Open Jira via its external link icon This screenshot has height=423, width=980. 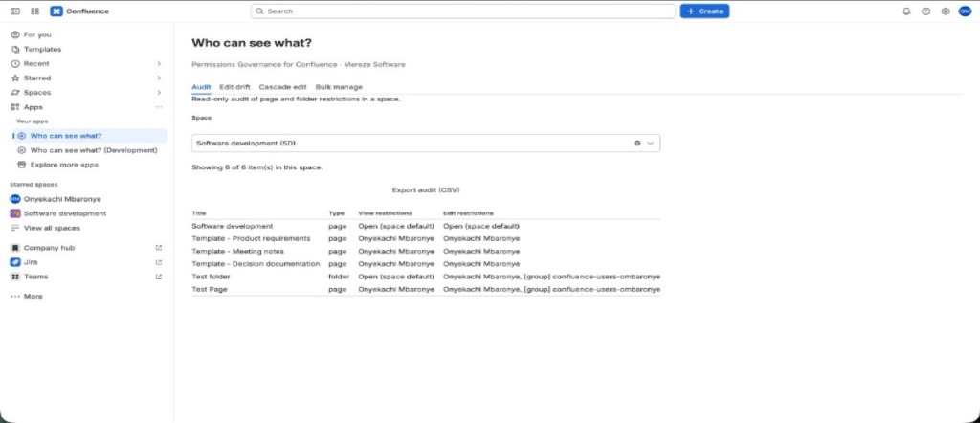[159, 262]
